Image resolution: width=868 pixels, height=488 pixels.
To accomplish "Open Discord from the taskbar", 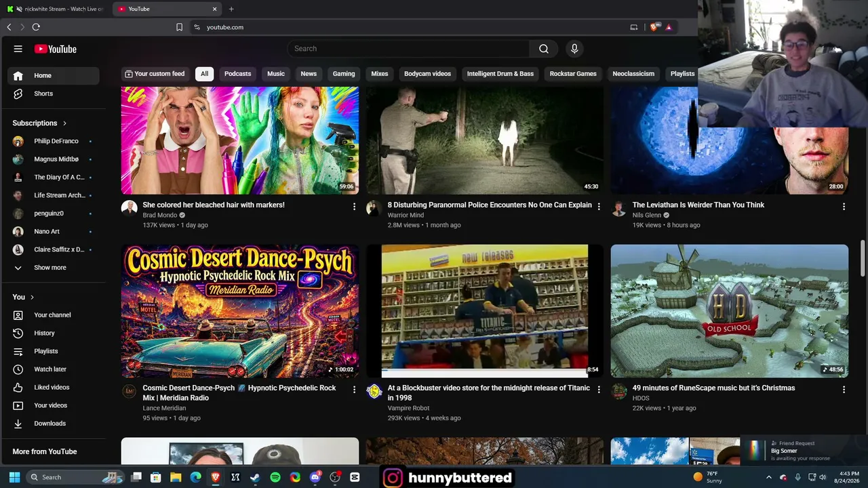I will 315,477.
